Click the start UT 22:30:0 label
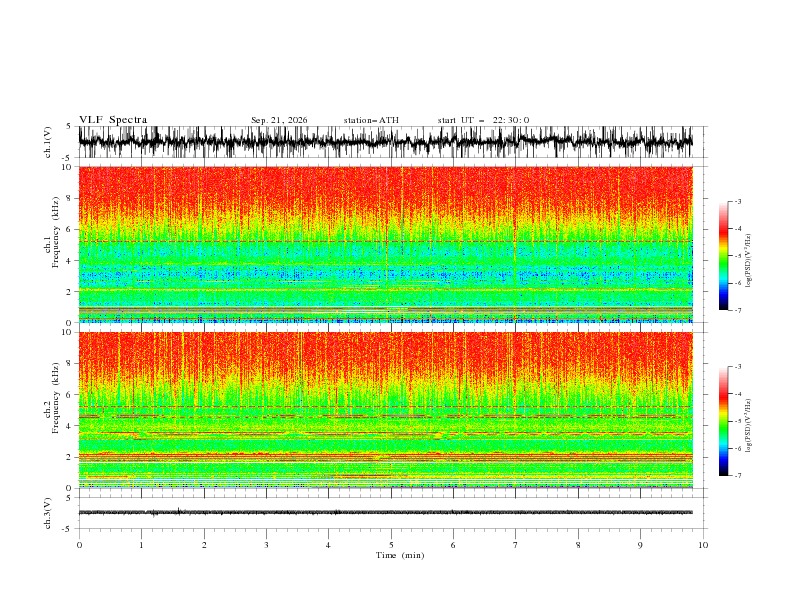This screenshot has height=612, width=792. point(483,120)
